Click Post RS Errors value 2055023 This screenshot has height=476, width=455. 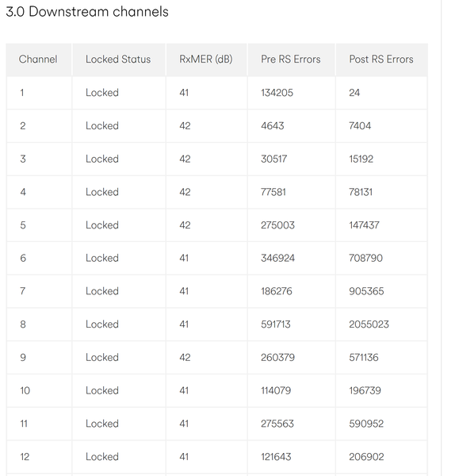point(369,324)
